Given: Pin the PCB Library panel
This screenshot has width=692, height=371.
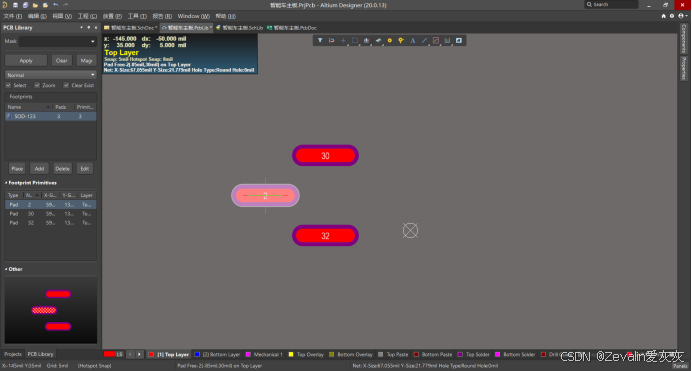Looking at the screenshot, I should click(x=89, y=27).
